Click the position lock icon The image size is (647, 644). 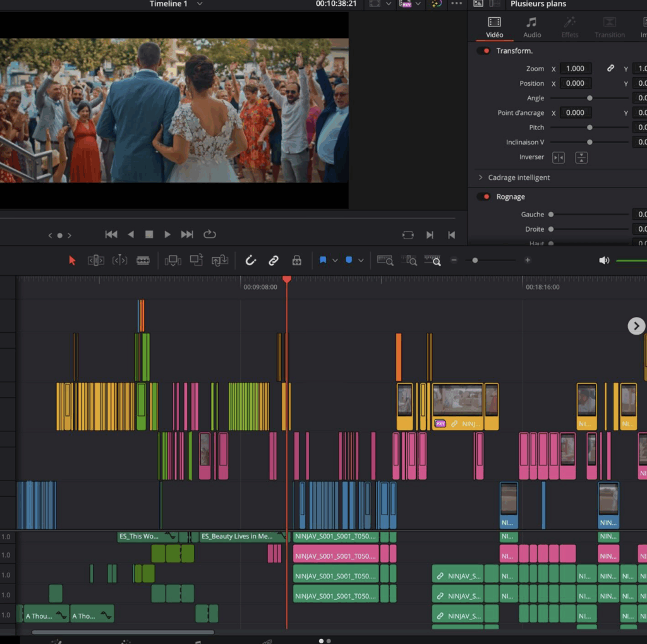click(296, 260)
